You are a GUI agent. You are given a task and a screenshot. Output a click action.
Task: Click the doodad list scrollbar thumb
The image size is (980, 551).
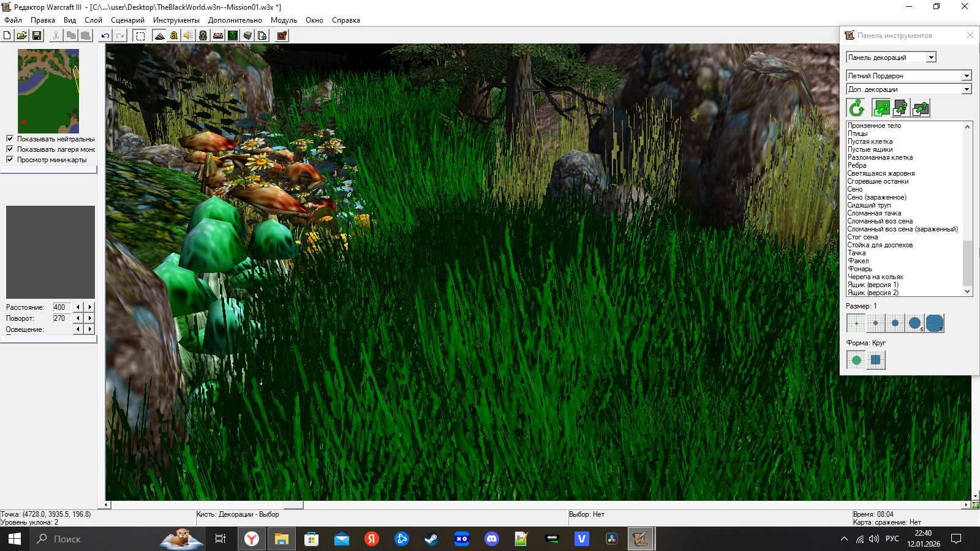pyautogui.click(x=968, y=263)
